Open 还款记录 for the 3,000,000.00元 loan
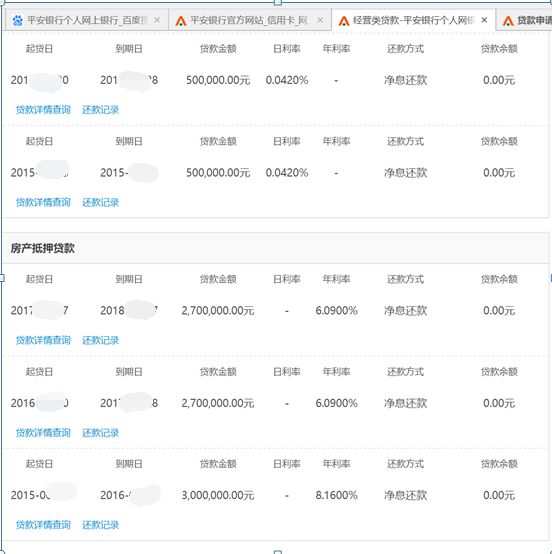Screen dimensions: 552x554 (100, 525)
